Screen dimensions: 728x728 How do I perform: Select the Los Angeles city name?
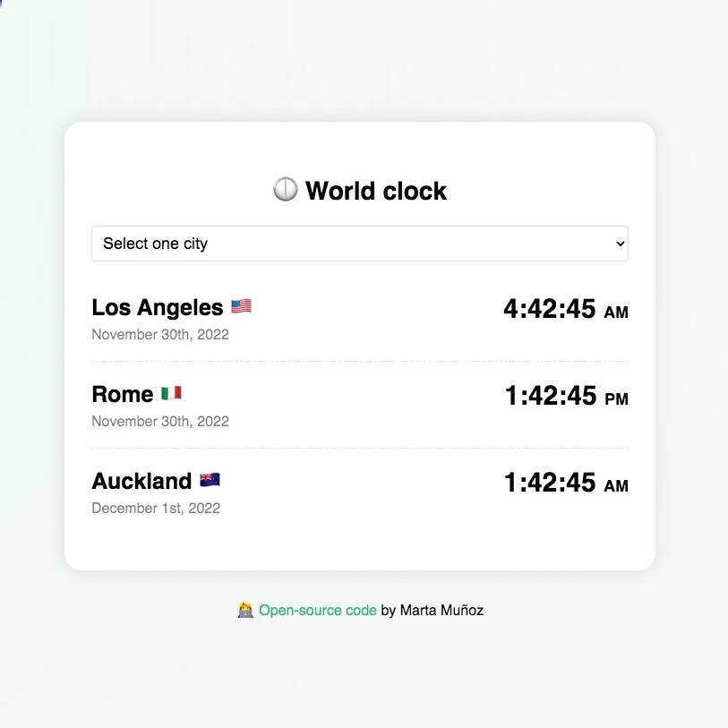157,307
